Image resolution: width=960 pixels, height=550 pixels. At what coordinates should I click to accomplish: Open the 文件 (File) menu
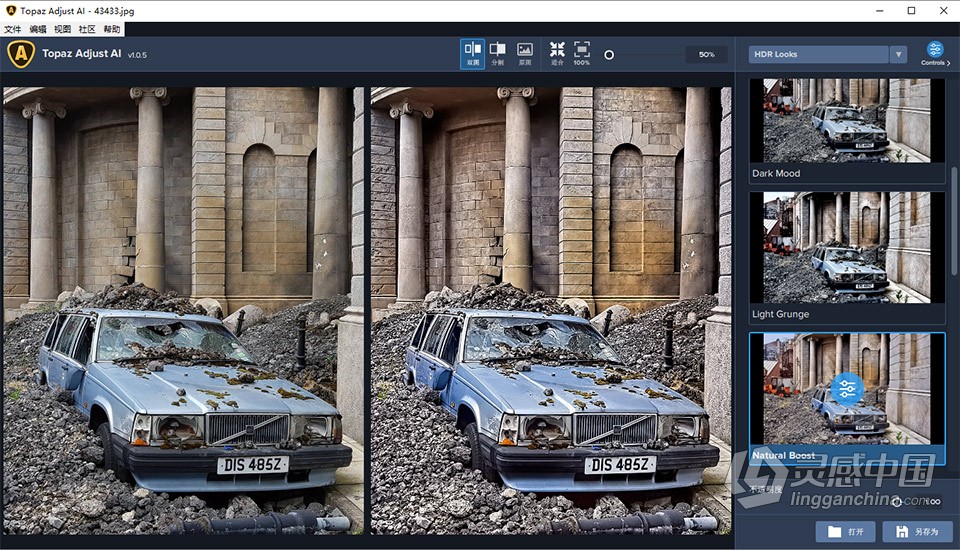[12, 29]
